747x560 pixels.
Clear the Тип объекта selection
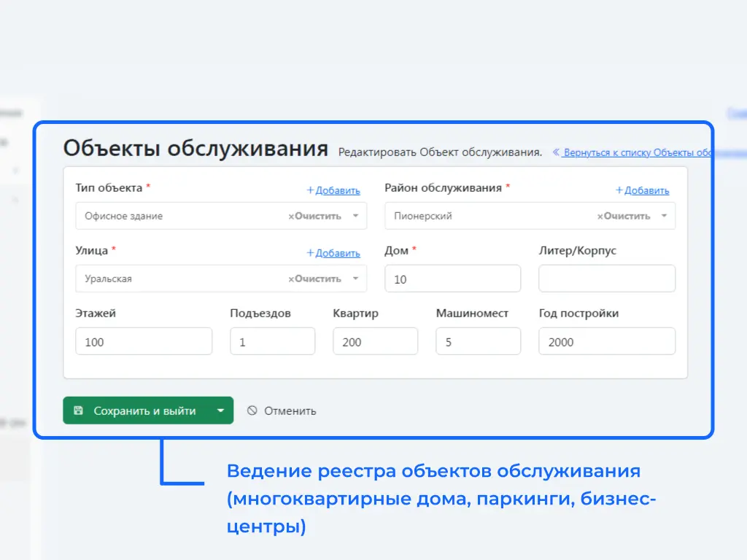pyautogui.click(x=314, y=216)
